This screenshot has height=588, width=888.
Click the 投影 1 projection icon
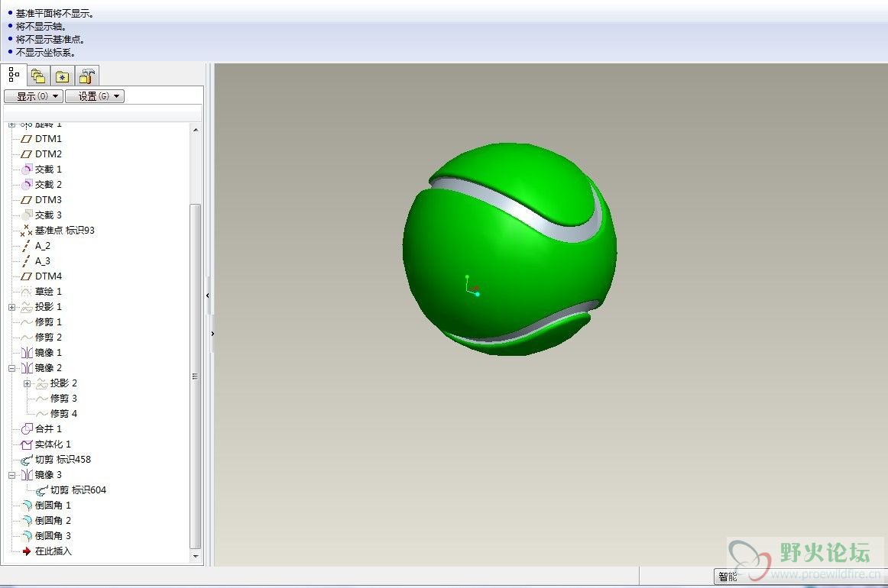[27, 307]
